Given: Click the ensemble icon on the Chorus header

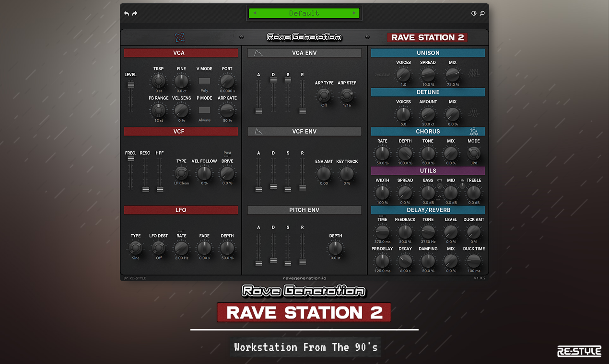Looking at the screenshot, I should tap(473, 131).
